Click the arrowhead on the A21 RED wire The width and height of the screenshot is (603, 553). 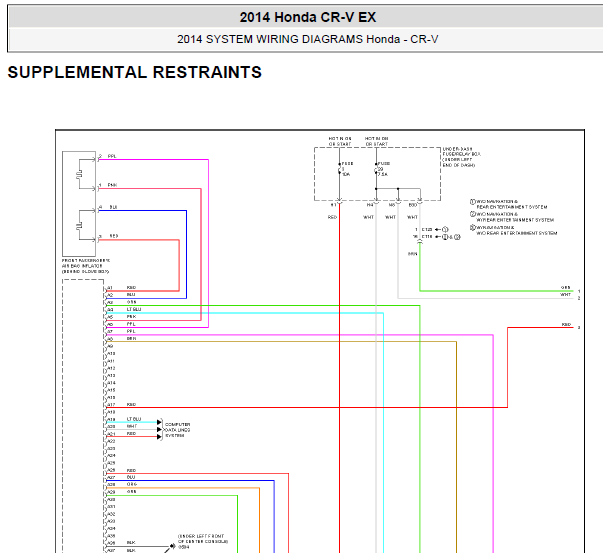pyautogui.click(x=159, y=437)
